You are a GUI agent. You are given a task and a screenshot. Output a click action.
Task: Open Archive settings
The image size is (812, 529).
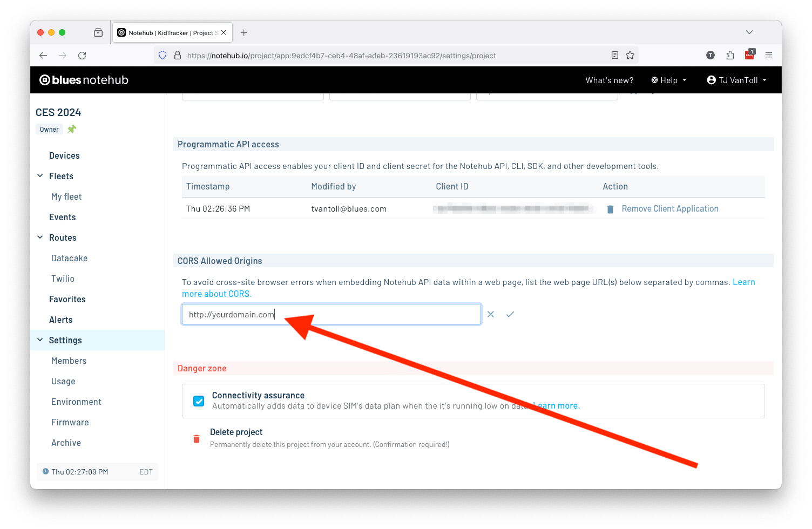[66, 443]
